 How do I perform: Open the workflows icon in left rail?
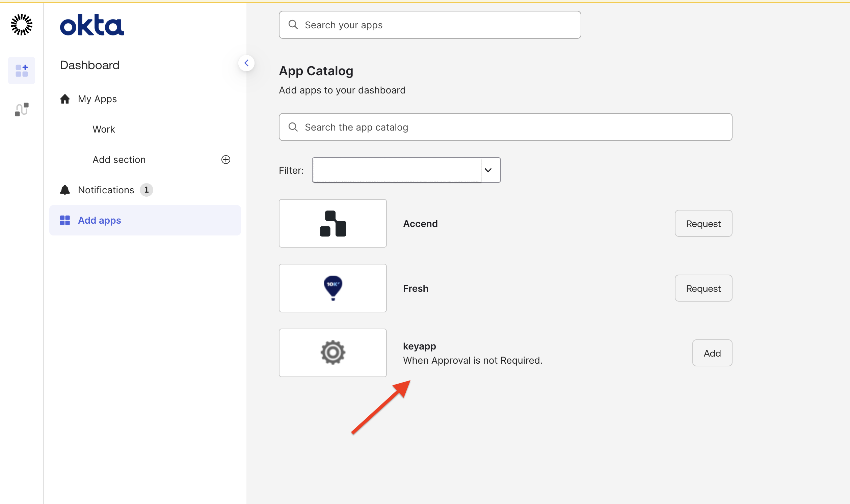coord(22,109)
